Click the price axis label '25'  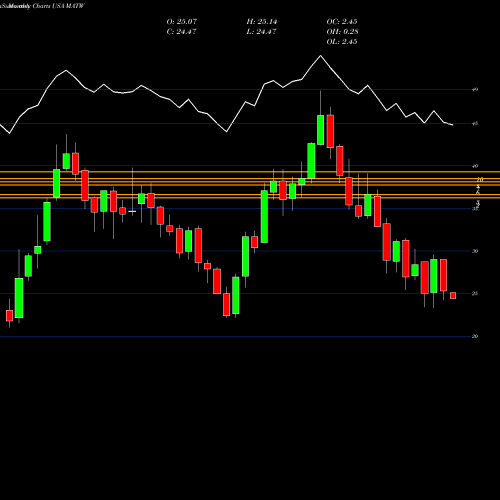pos(475,294)
